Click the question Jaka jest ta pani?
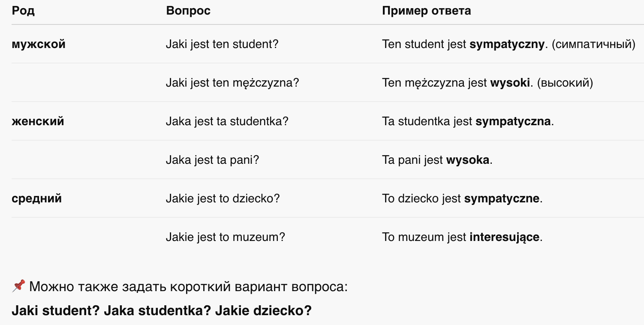Image resolution: width=644 pixels, height=325 pixels. pyautogui.click(x=213, y=160)
